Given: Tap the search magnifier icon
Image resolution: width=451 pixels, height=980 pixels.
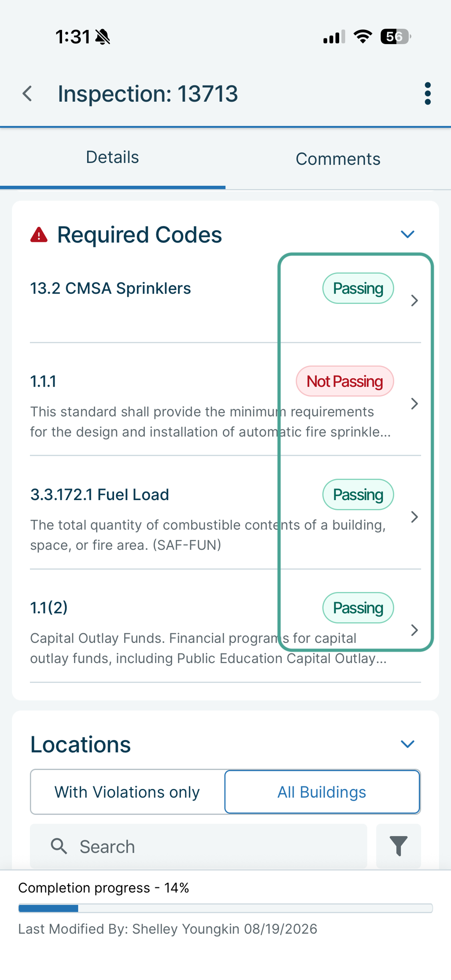Looking at the screenshot, I should 59,846.
